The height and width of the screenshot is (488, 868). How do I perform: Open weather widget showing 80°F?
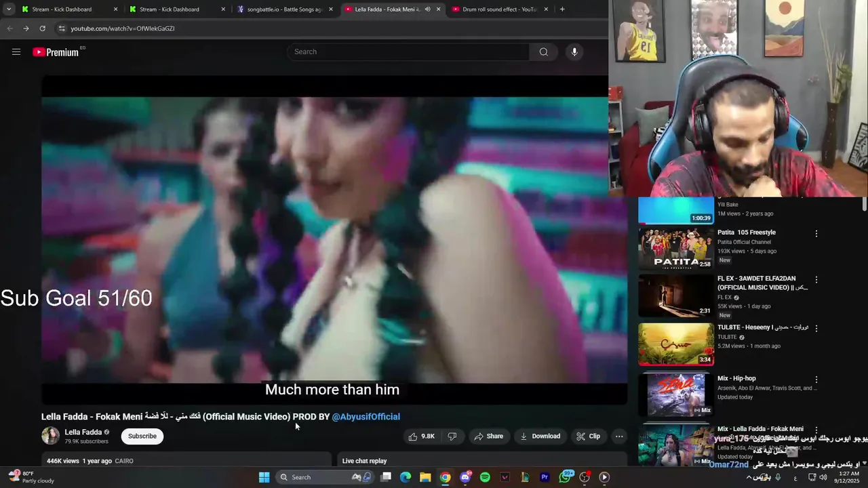click(x=32, y=477)
